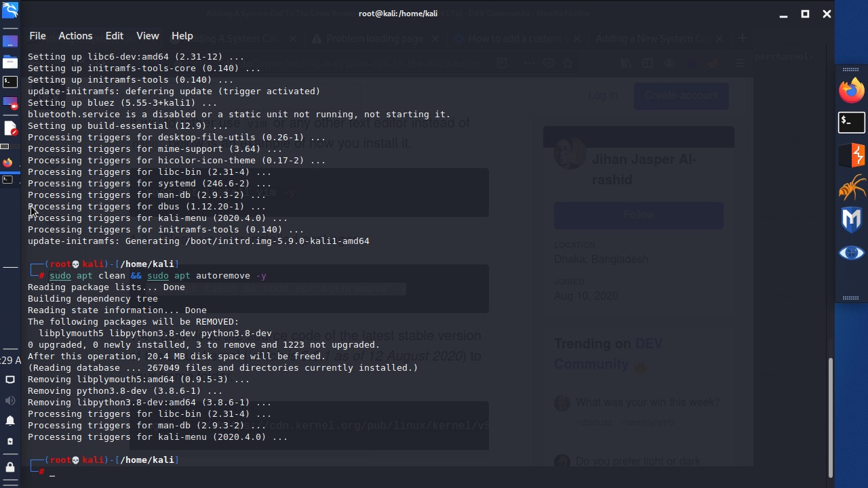Open the Help menu
The width and height of the screenshot is (868, 488).
coord(182,36)
